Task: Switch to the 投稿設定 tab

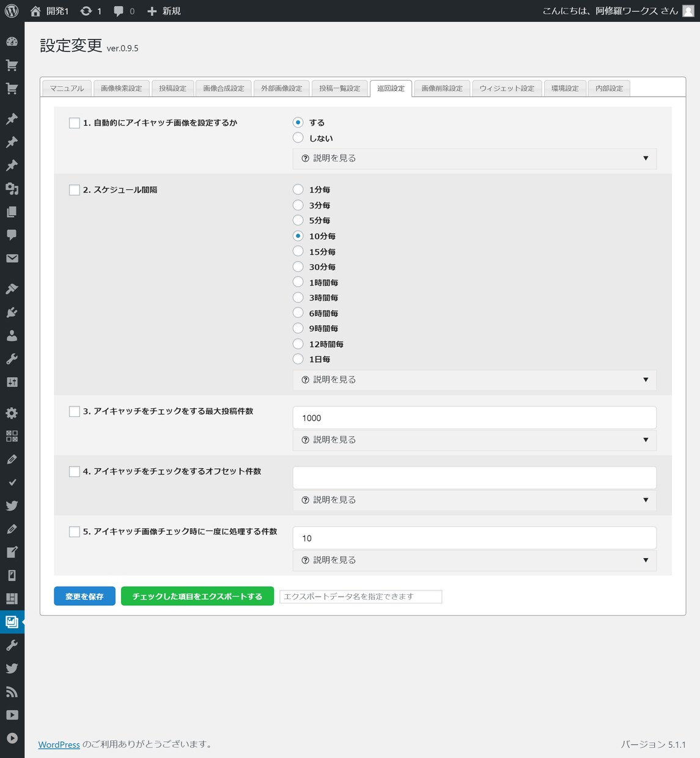Action: tap(172, 88)
